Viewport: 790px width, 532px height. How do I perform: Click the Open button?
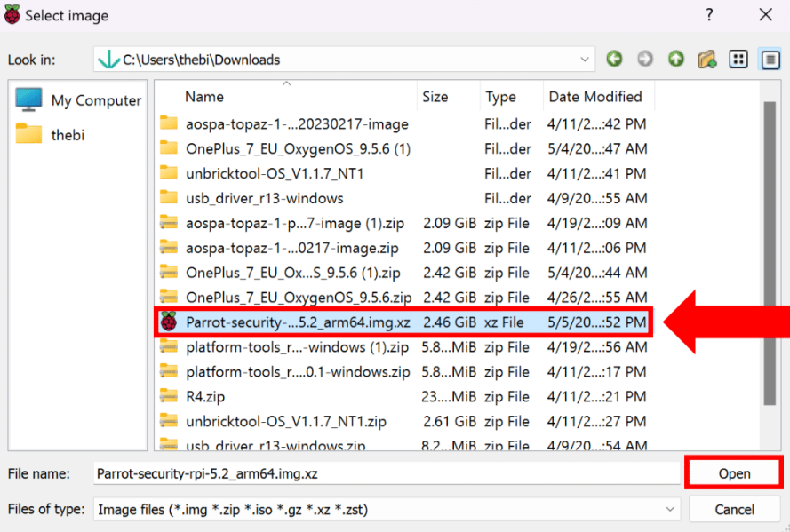click(x=734, y=473)
